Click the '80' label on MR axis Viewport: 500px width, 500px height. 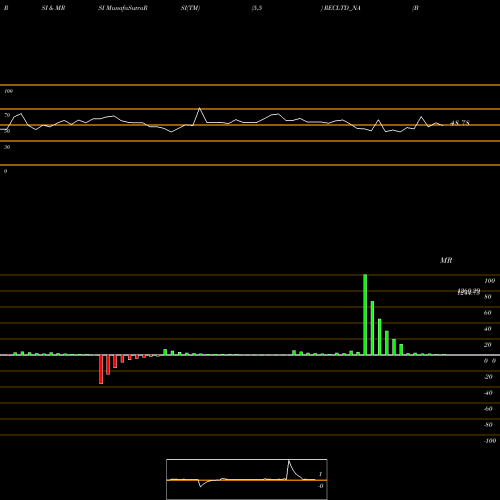pyautogui.click(x=488, y=297)
